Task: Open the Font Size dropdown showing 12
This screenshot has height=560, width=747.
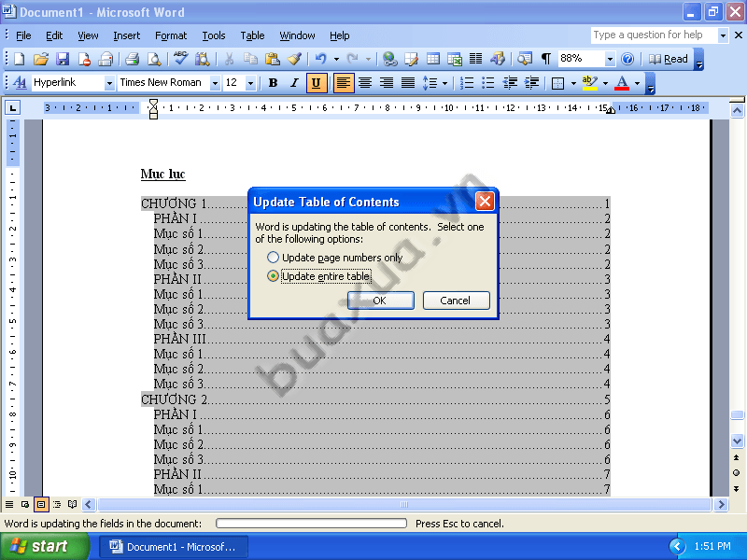Action: tap(250, 83)
